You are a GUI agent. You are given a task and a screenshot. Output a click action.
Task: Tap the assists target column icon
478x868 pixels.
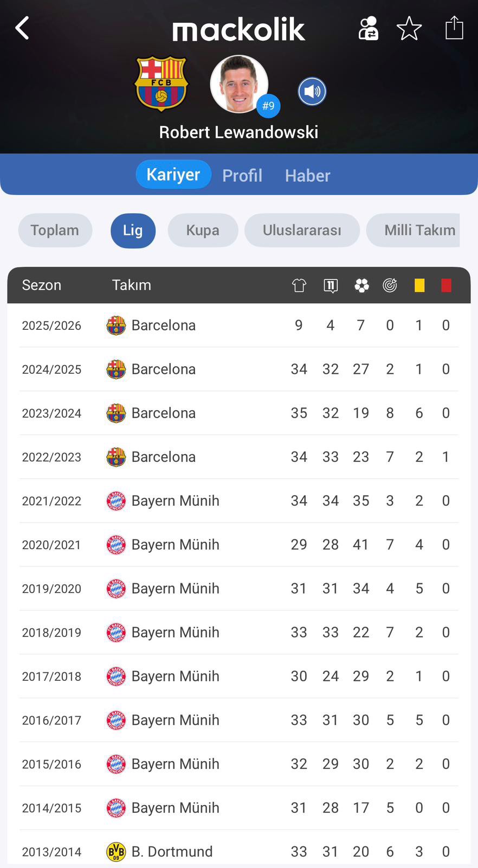(390, 285)
